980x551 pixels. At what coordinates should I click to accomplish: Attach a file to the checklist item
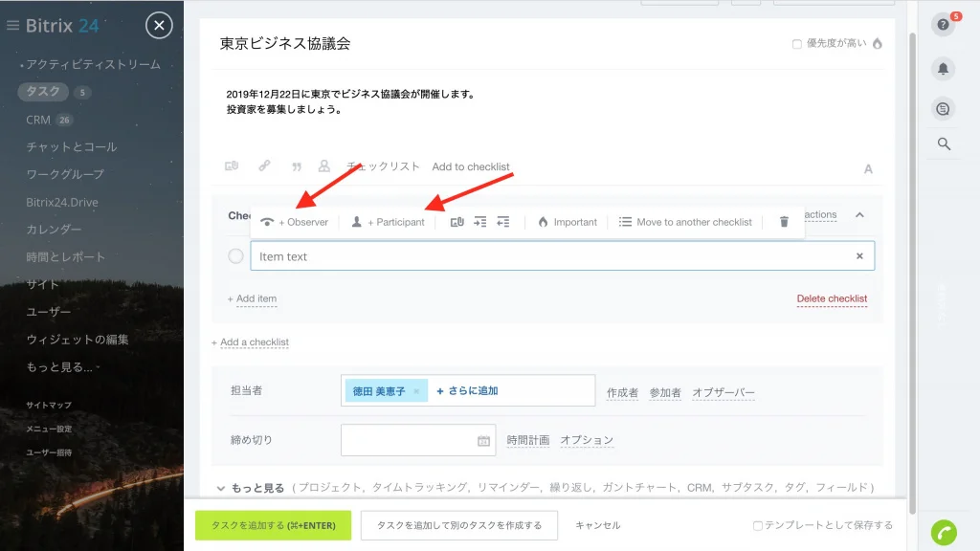[457, 222]
